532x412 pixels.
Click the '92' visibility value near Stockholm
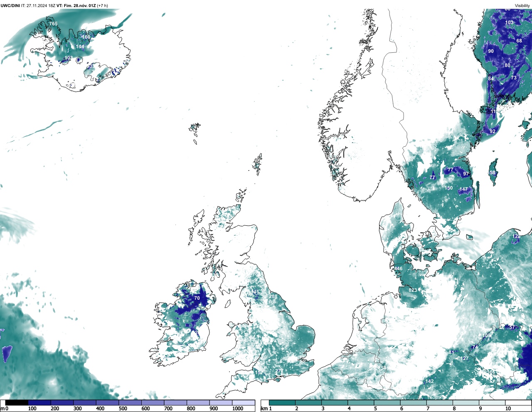tap(493, 131)
